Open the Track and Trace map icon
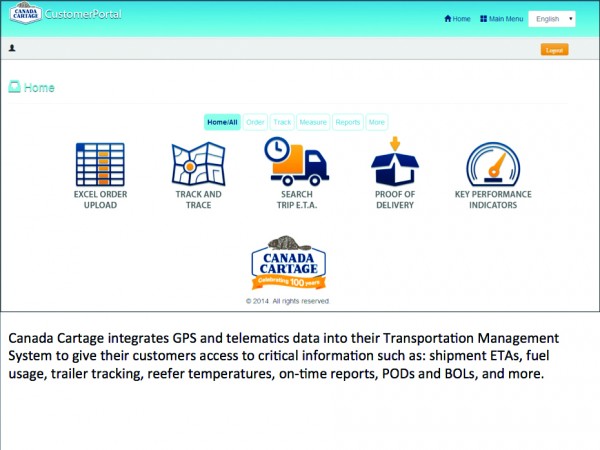Screen dimensions: 600x450 198,164
